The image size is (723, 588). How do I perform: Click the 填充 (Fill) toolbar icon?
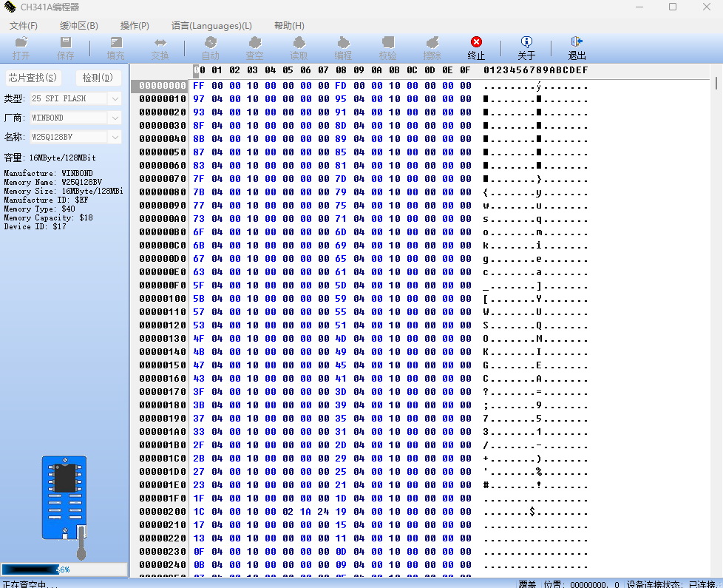(115, 48)
